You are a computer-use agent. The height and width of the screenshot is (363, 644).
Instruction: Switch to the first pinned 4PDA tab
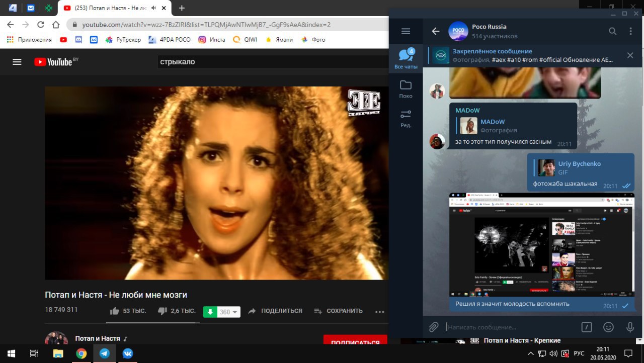(x=13, y=8)
